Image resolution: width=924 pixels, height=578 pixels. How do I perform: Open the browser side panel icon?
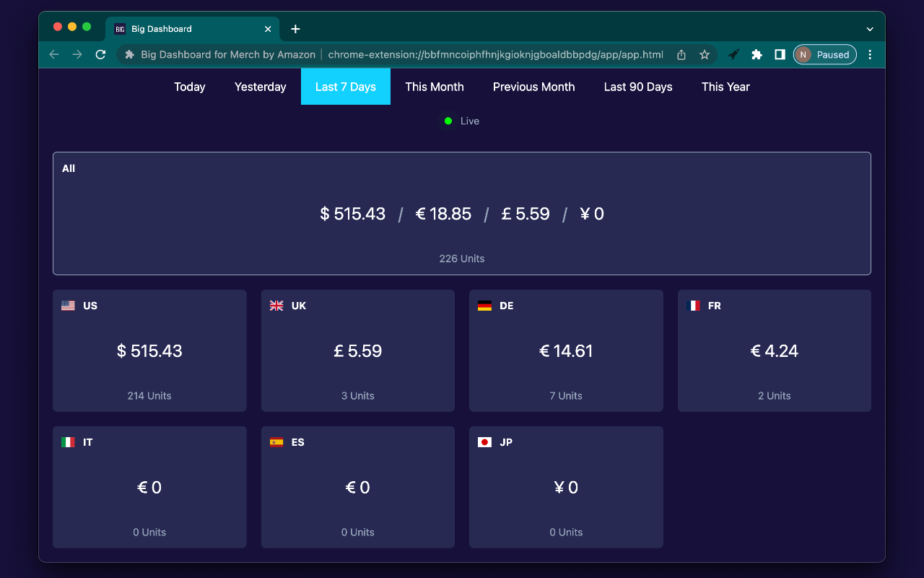coord(780,54)
